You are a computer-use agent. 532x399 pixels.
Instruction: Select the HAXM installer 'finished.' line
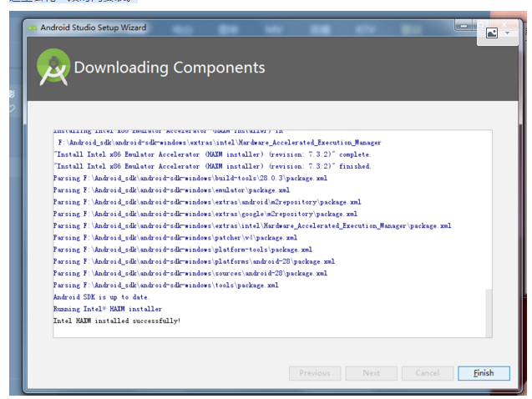pyautogui.click(x=212, y=166)
